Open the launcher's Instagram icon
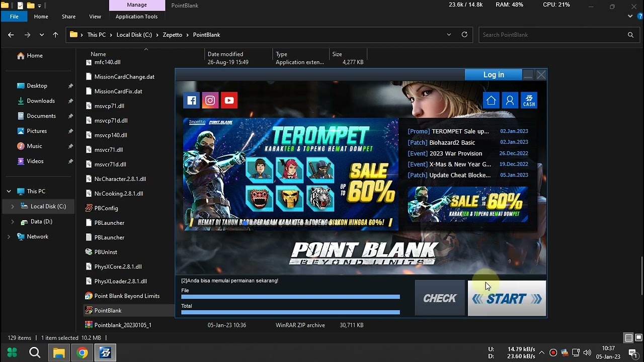 click(210, 100)
